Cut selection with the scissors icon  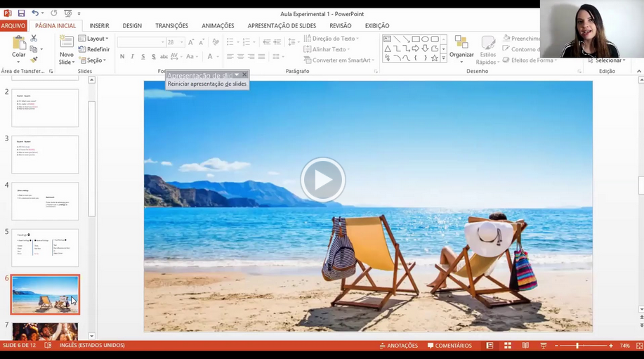point(34,38)
